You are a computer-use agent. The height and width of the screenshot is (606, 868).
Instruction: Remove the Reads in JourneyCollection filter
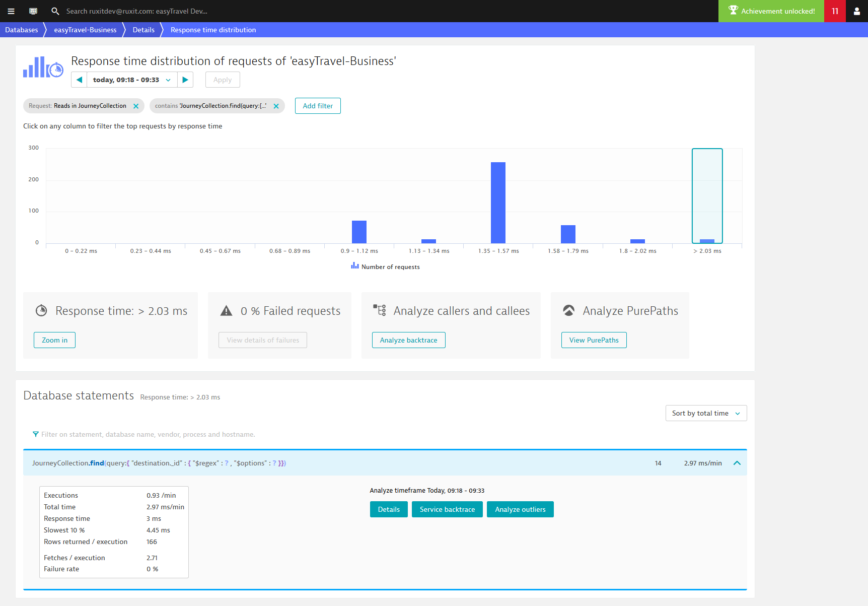[x=136, y=106]
